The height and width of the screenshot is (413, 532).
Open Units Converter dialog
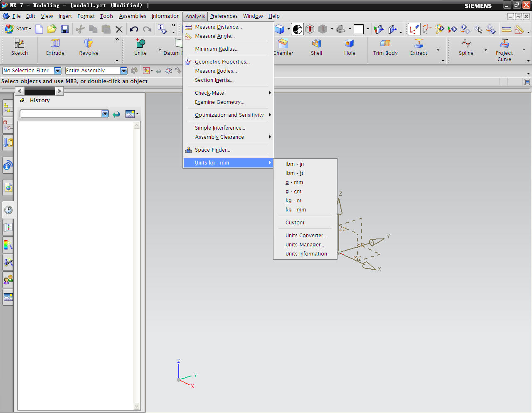305,236
